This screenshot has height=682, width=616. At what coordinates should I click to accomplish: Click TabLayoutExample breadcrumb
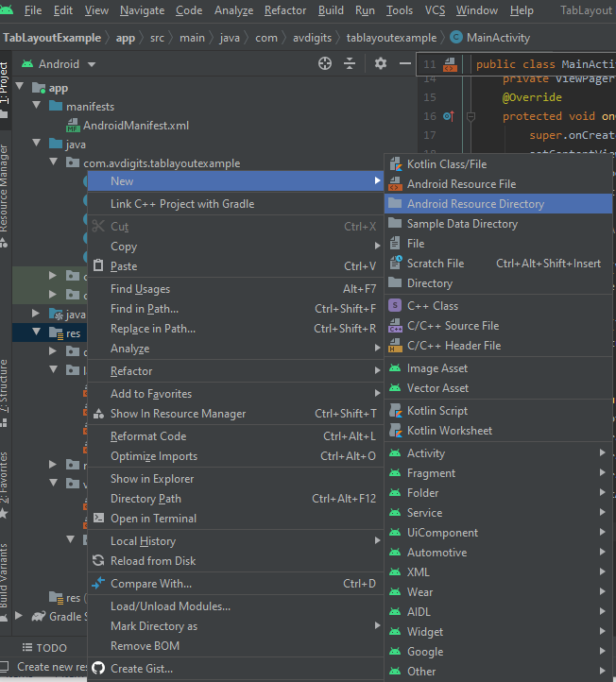[52, 38]
